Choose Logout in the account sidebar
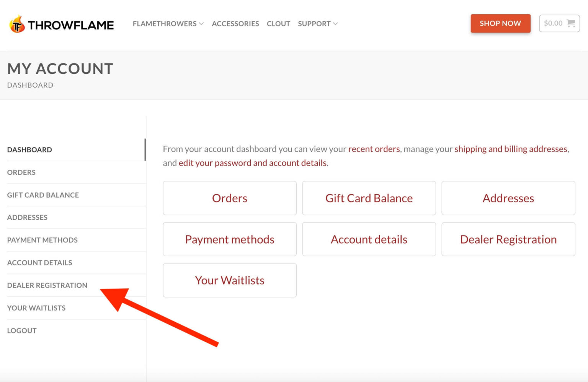The image size is (588, 382). tap(22, 330)
